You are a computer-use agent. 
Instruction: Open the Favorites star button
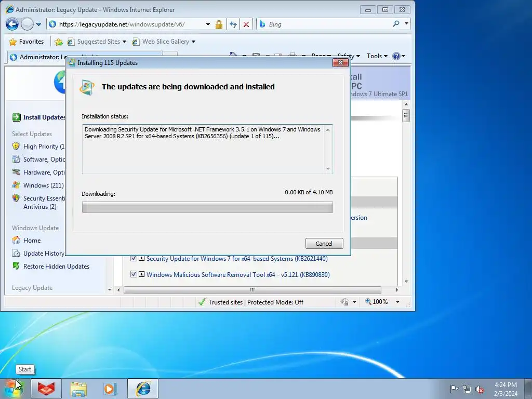(26, 42)
